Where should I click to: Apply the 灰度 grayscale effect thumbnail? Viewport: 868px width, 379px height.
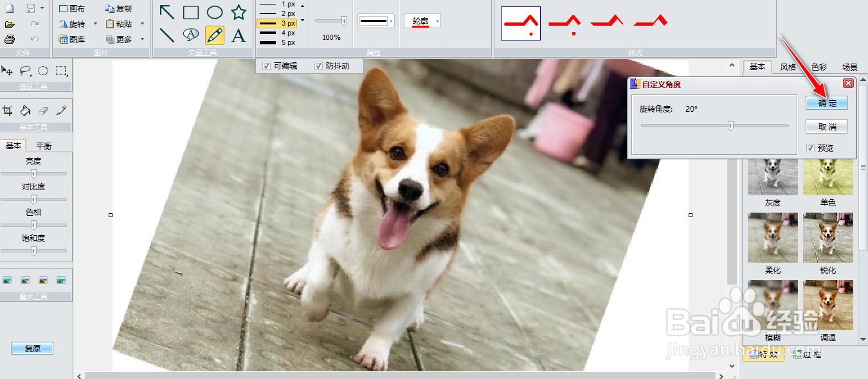tap(773, 177)
